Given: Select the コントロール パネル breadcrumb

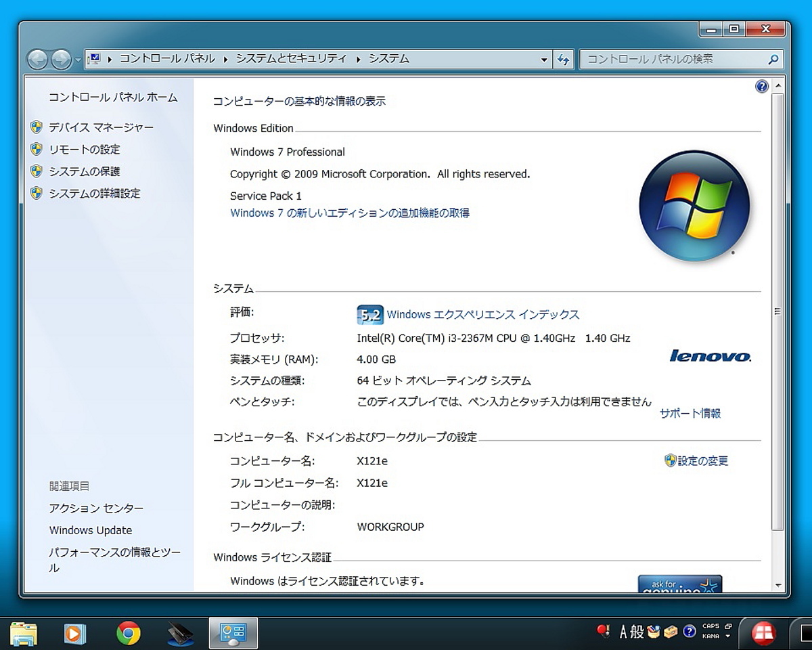Looking at the screenshot, I should click(x=167, y=59).
